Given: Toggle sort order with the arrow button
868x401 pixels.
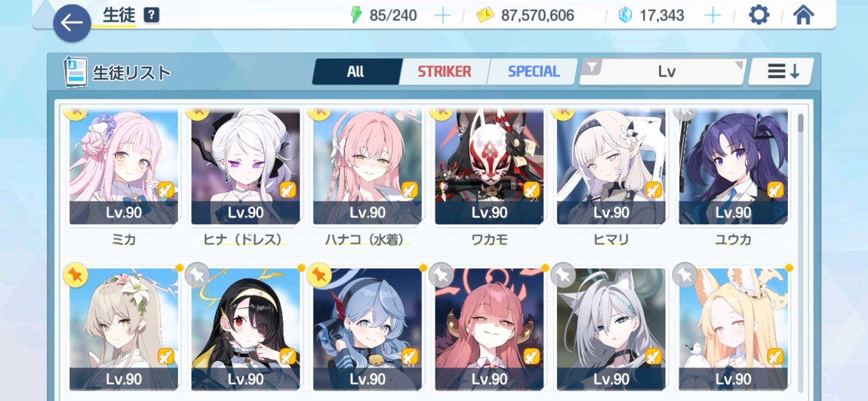Looking at the screenshot, I should tap(782, 72).
